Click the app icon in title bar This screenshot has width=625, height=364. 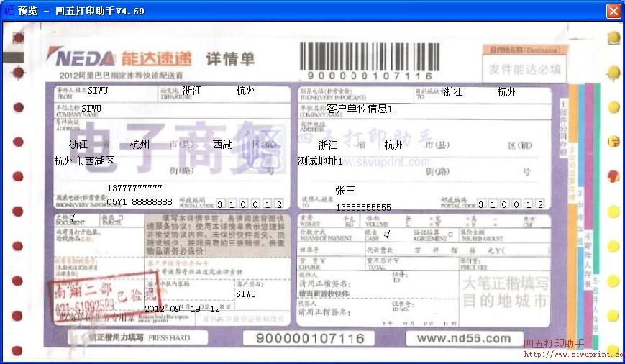(x=9, y=11)
